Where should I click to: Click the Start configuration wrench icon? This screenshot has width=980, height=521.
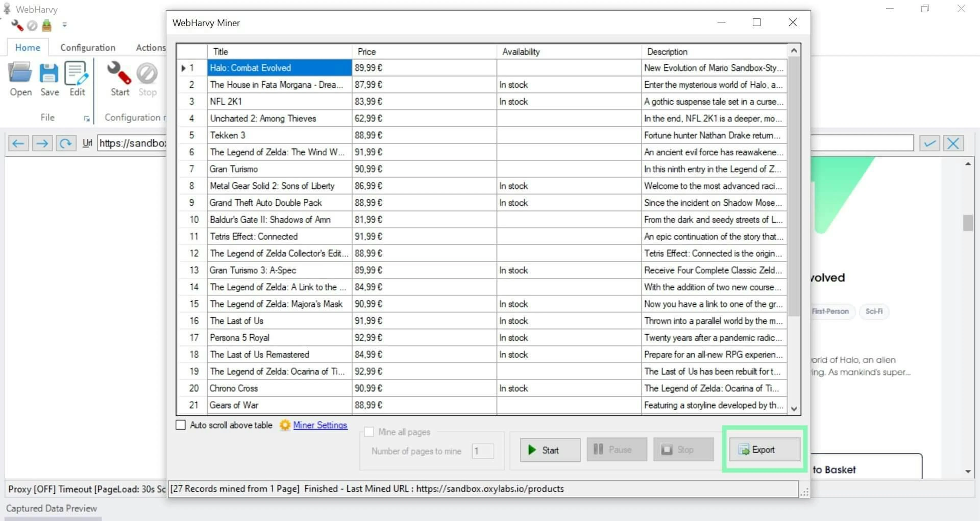point(119,73)
